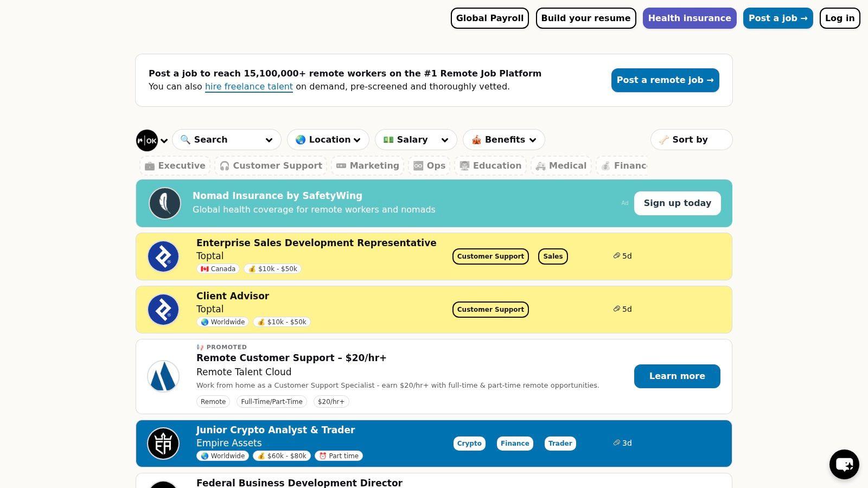The height and width of the screenshot is (488, 868).
Task: Select the Medical category tag
Action: point(561,166)
